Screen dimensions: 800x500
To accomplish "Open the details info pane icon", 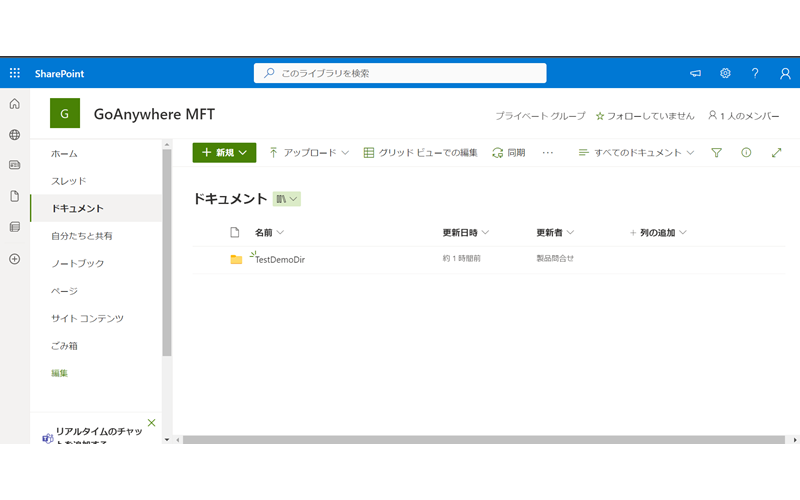I will [x=746, y=152].
